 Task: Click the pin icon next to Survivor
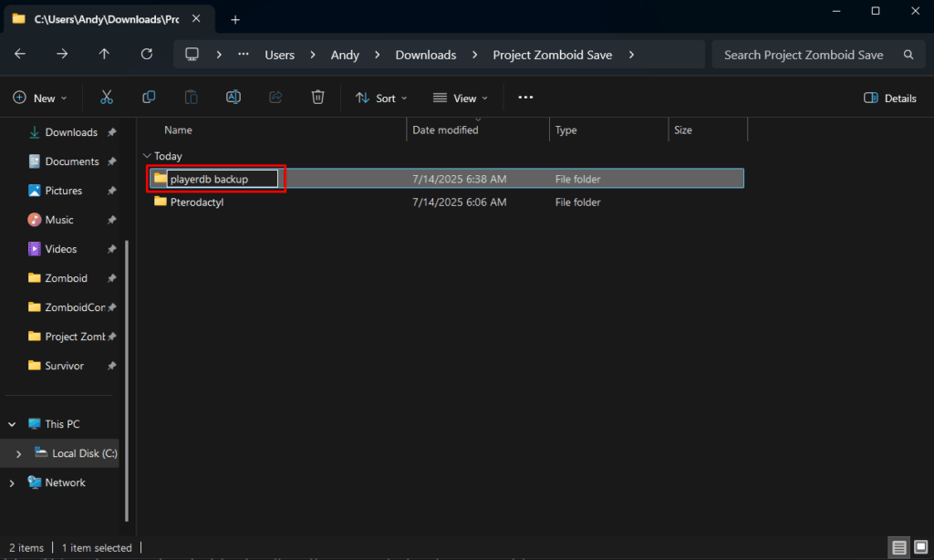click(x=111, y=366)
